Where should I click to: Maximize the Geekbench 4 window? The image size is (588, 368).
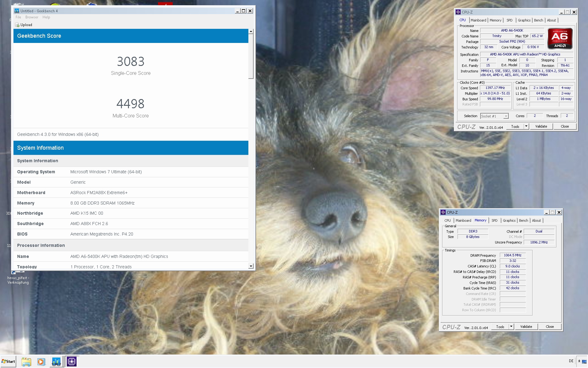[x=243, y=11]
